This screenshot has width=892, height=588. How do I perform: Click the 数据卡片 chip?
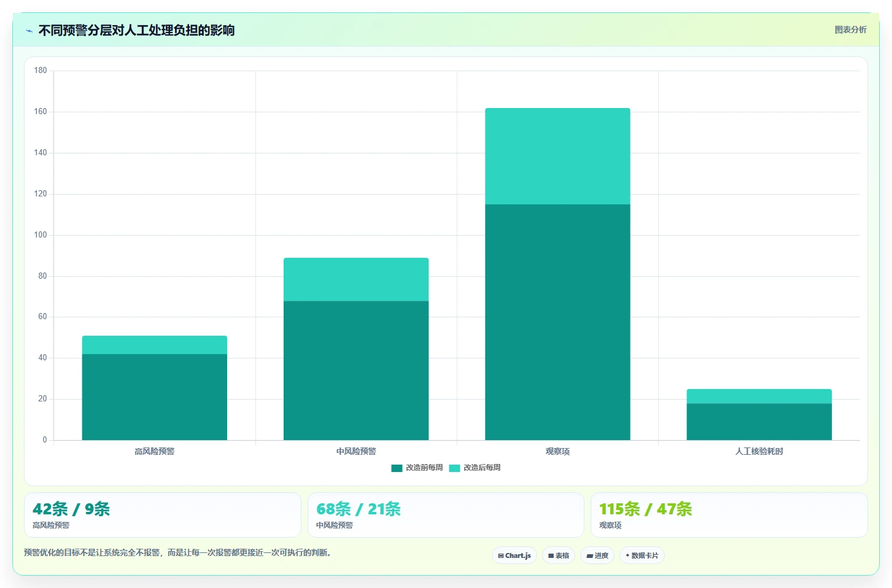(x=642, y=555)
